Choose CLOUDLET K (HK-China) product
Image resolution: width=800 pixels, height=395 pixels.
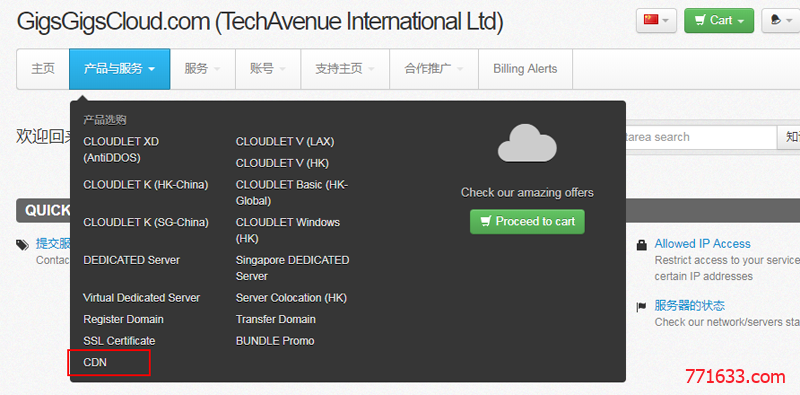click(x=145, y=185)
